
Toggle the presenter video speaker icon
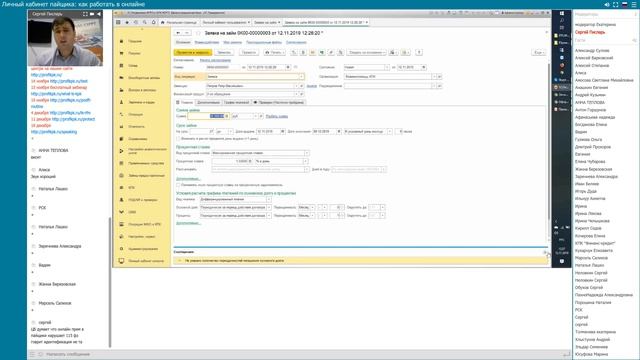tap(98, 14)
